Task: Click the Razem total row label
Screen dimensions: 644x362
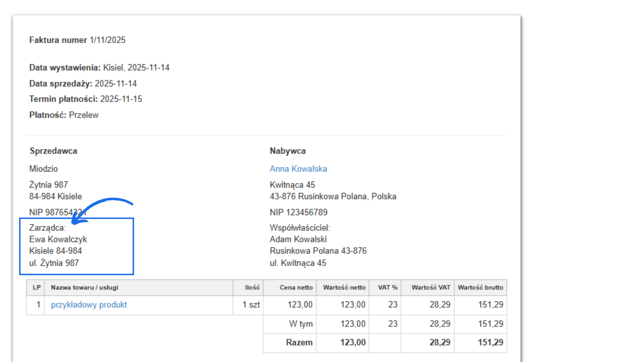Action: [299, 342]
